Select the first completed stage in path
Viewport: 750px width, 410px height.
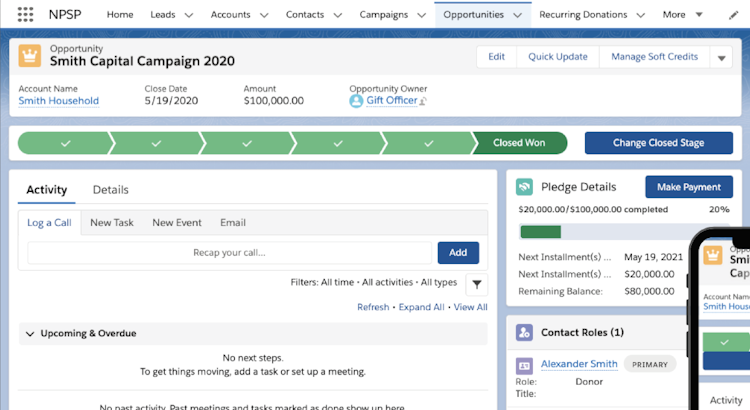pyautogui.click(x=66, y=143)
